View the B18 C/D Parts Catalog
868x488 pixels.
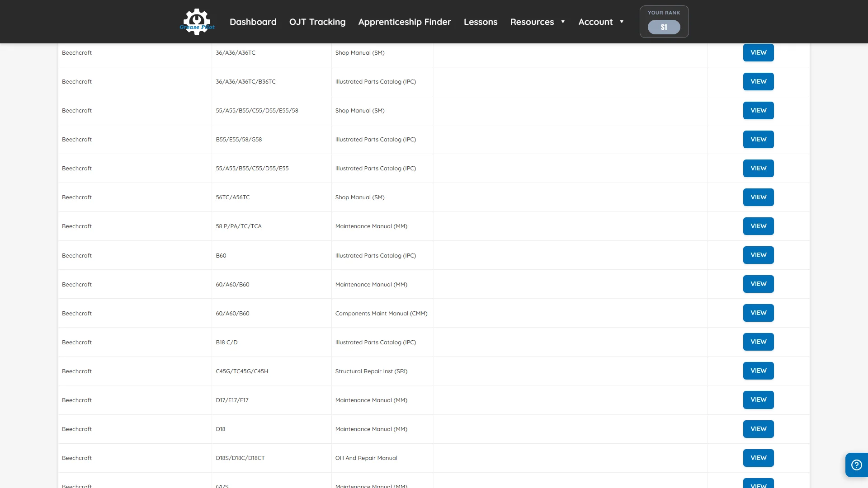click(759, 342)
